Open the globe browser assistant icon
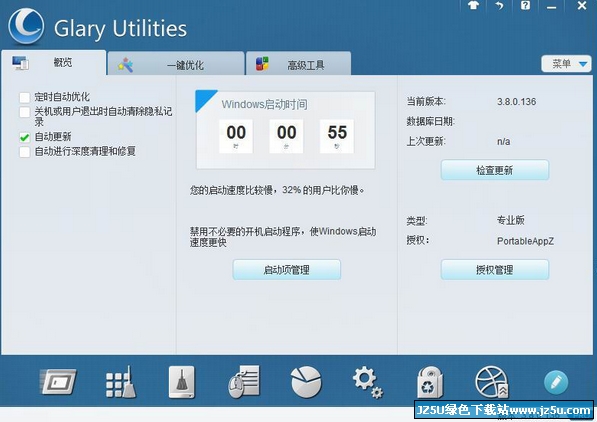Viewport: 597px width, 422px height. click(492, 382)
